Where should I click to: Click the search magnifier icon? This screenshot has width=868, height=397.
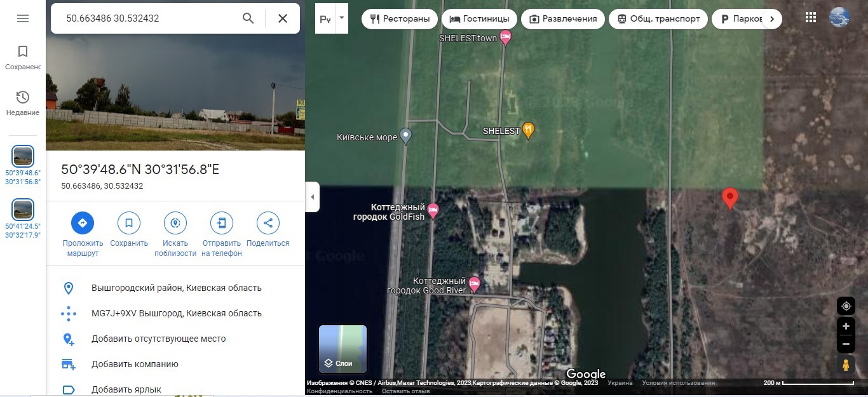coord(248,18)
